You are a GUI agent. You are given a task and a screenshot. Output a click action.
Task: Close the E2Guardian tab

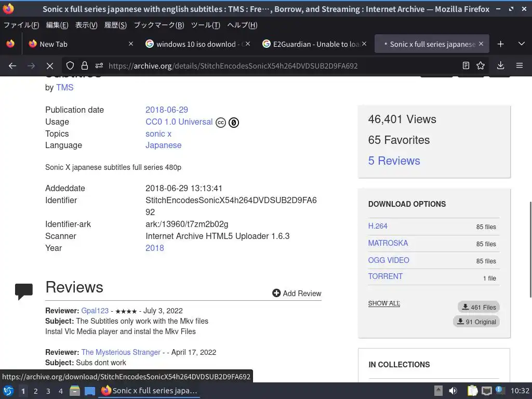(364, 44)
